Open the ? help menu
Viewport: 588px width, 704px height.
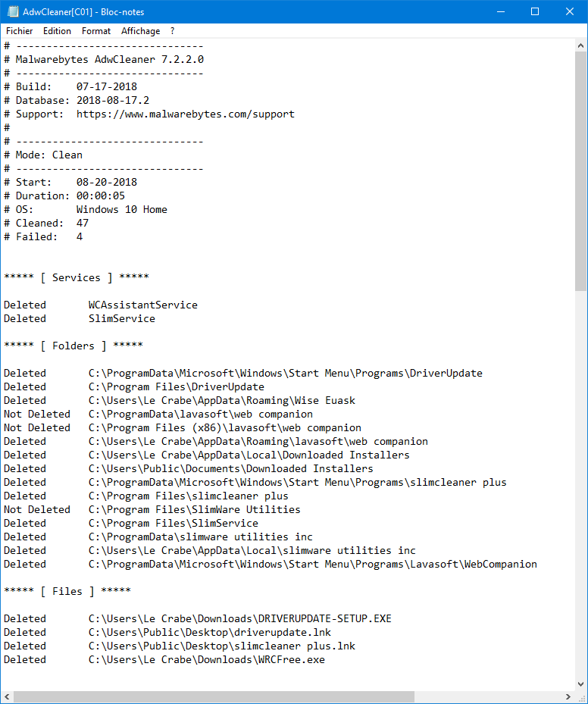(x=172, y=31)
